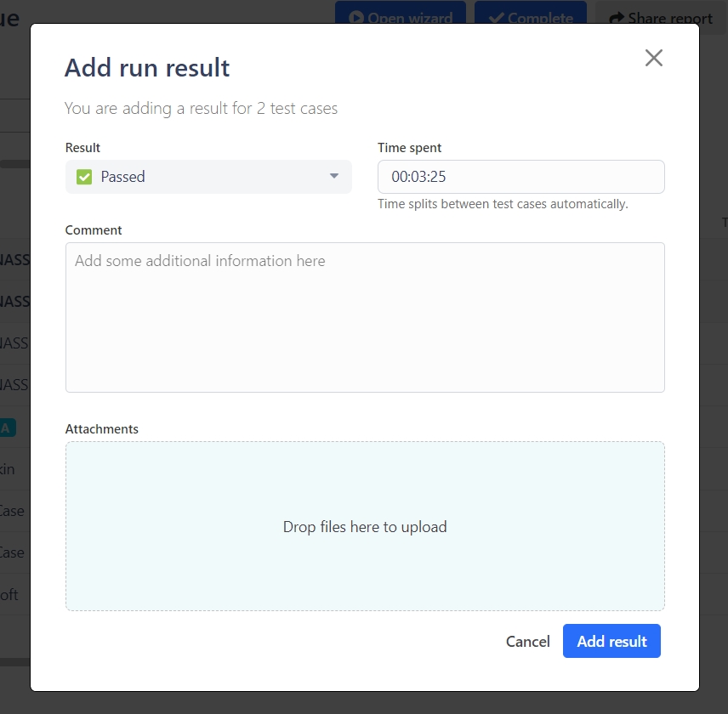The height and width of the screenshot is (714, 728).
Task: Open the Result status combo box showing Passed
Action: point(208,177)
